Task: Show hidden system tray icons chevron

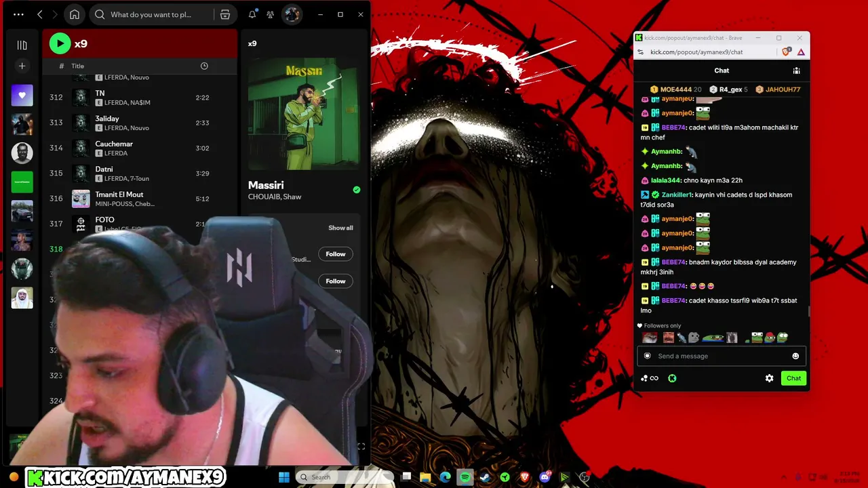Action: pos(784,477)
